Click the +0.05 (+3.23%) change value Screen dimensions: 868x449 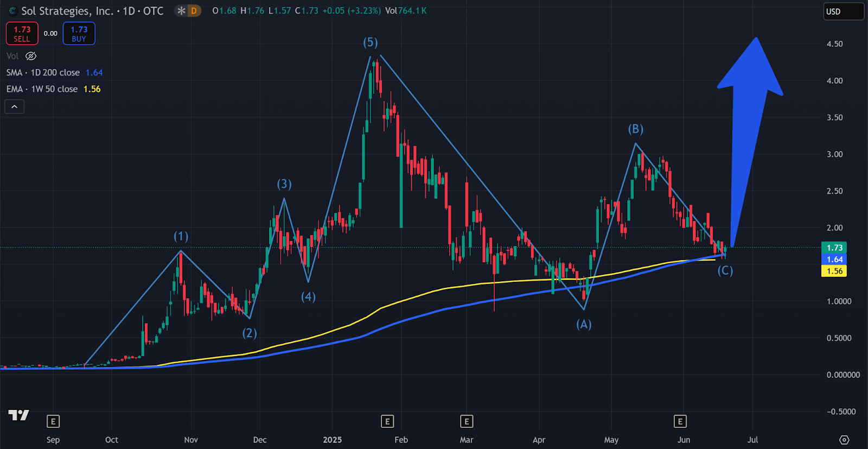click(x=352, y=11)
